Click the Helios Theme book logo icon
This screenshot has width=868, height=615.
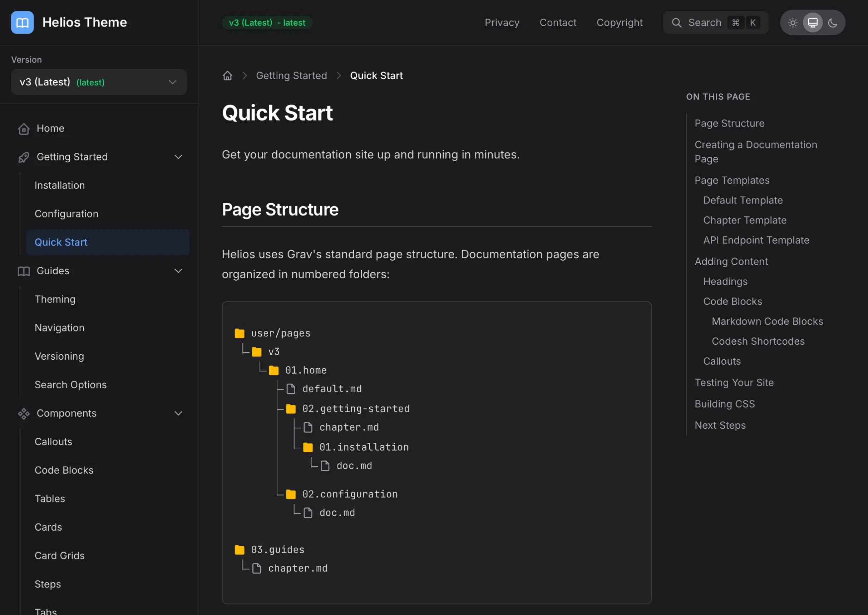(22, 22)
